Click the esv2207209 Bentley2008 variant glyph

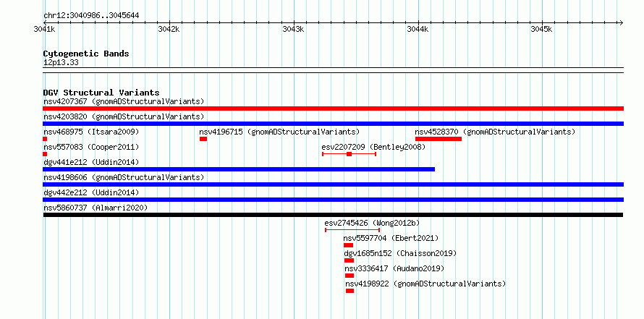(349, 154)
